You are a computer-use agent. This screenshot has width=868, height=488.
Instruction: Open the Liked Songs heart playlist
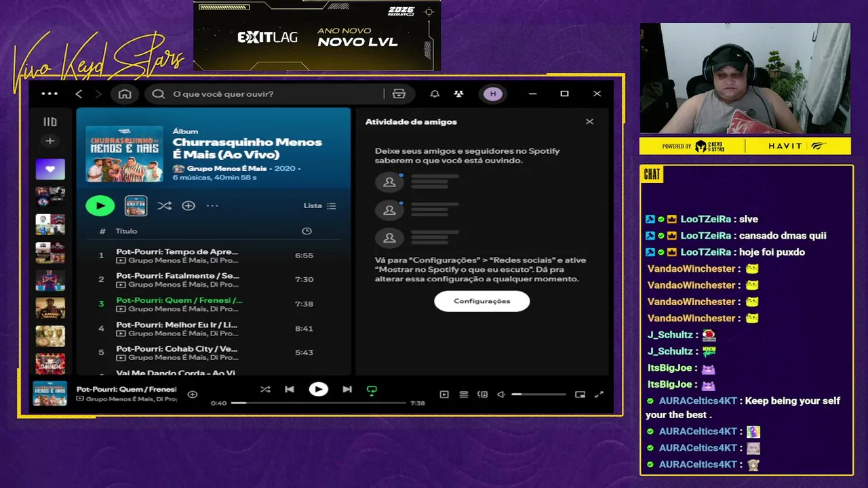(50, 169)
